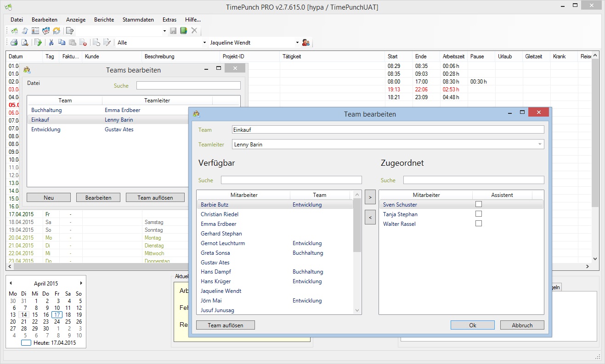Open print preview from the toolbar
The height and width of the screenshot is (364, 605).
point(25,43)
